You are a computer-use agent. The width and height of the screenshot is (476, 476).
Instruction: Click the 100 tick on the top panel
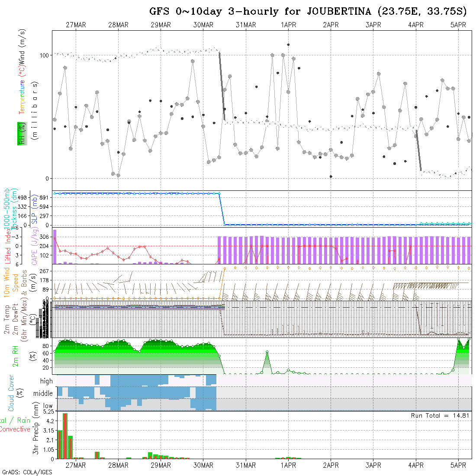point(45,55)
